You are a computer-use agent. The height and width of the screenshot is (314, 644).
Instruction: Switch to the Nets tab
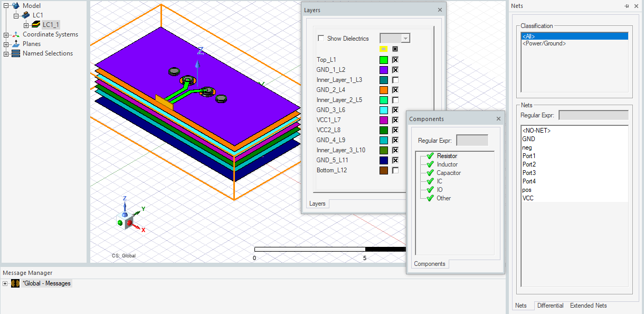click(x=521, y=306)
